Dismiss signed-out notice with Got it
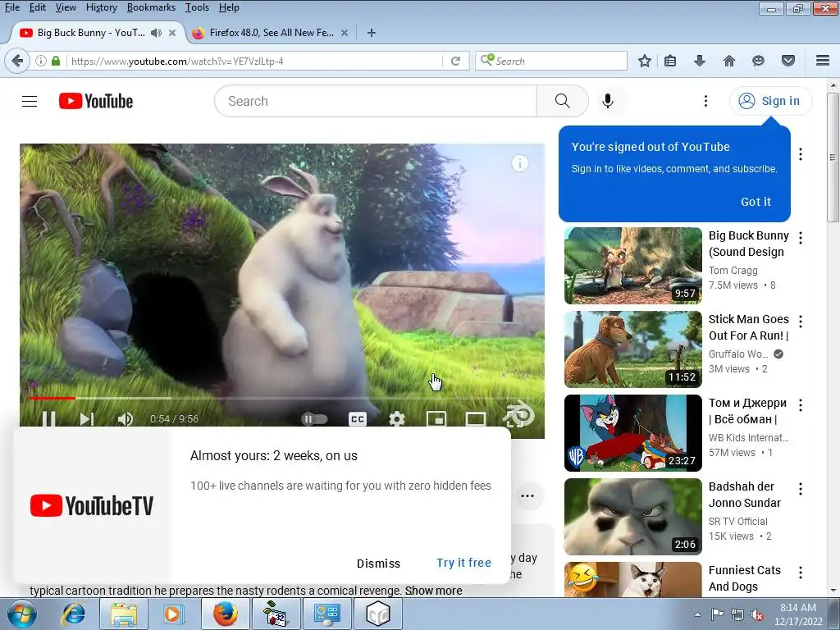This screenshot has width=840, height=630. (x=756, y=202)
